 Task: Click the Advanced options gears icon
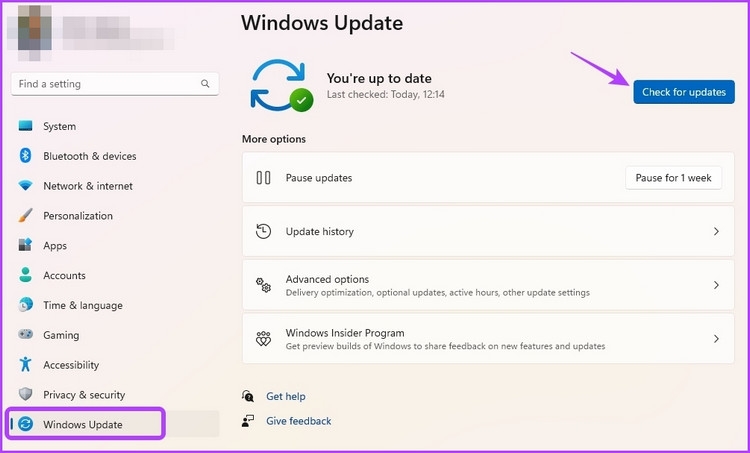[x=264, y=285]
